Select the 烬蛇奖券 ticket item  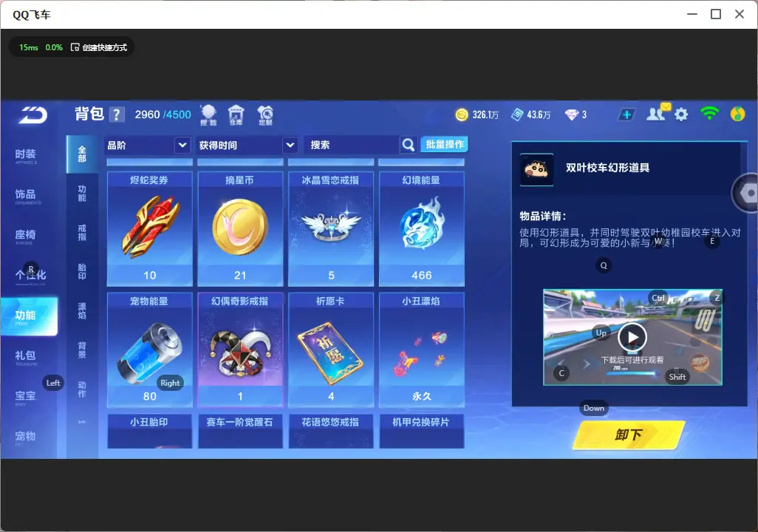(149, 229)
